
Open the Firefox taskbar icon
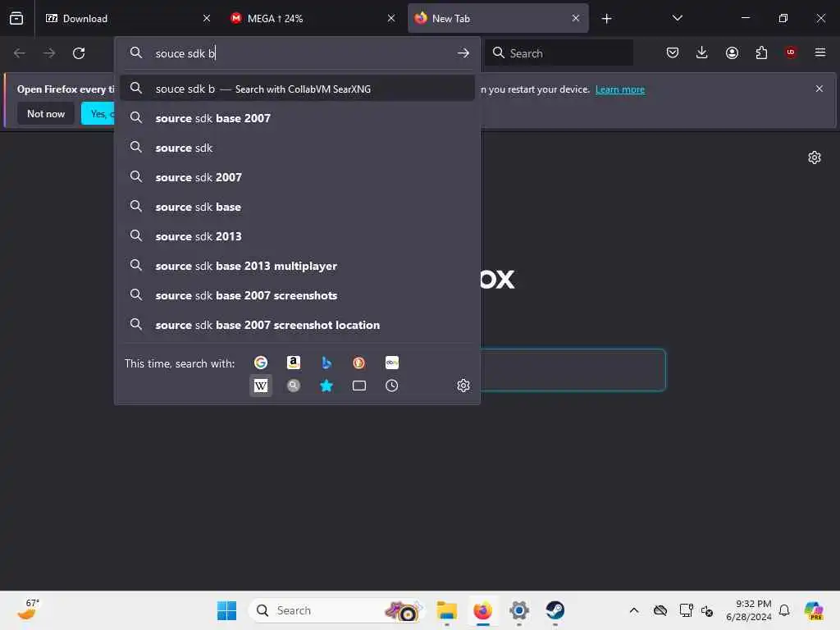click(482, 610)
